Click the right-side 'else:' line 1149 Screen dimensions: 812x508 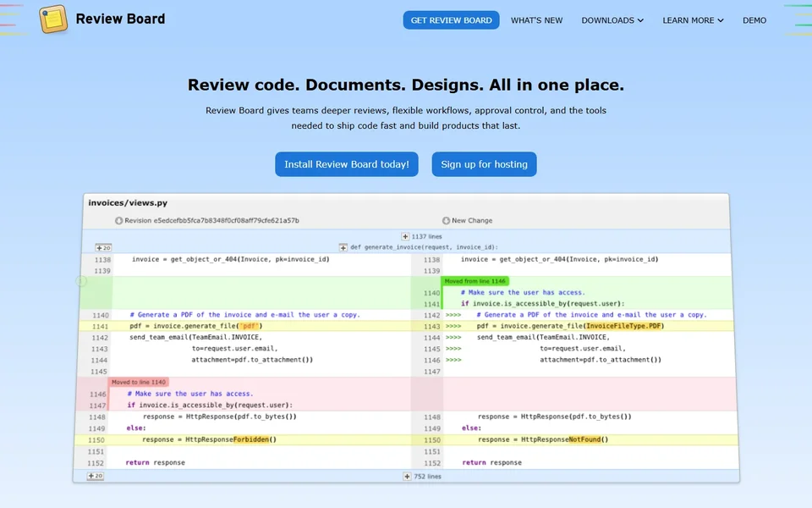tap(472, 428)
